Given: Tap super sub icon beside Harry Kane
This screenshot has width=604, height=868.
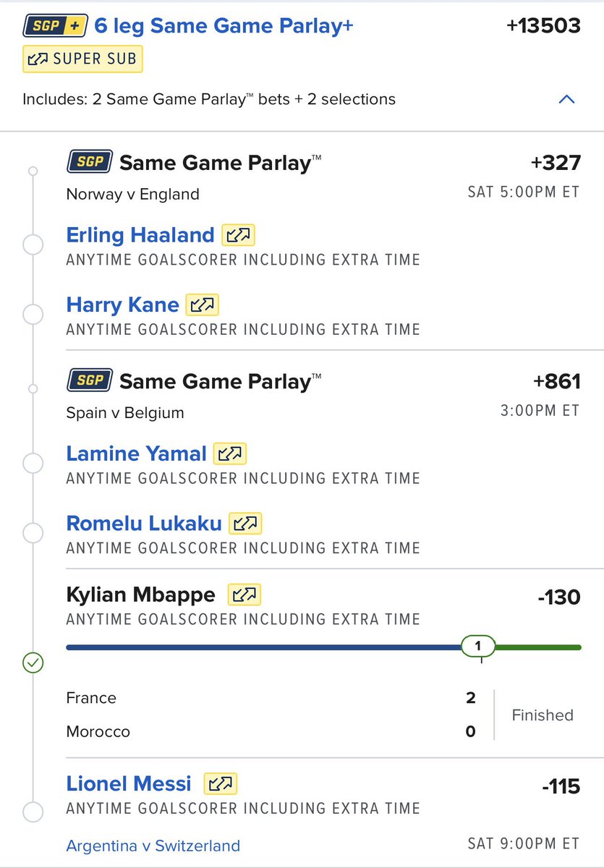Looking at the screenshot, I should coord(203,305).
